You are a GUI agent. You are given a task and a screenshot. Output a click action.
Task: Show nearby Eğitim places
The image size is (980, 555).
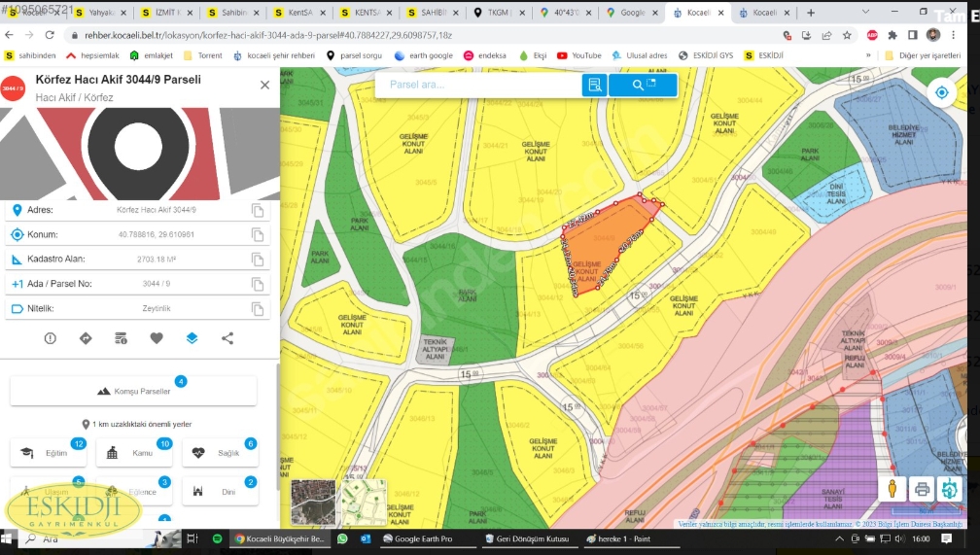(x=49, y=453)
